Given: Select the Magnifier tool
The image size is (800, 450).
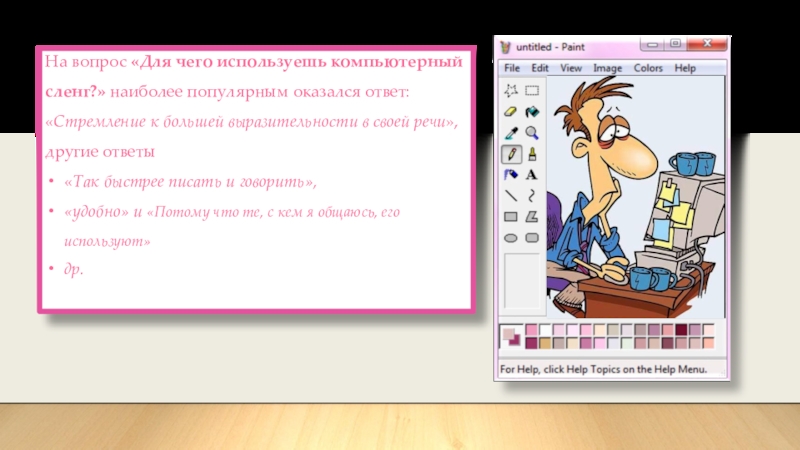Looking at the screenshot, I should click(x=532, y=133).
